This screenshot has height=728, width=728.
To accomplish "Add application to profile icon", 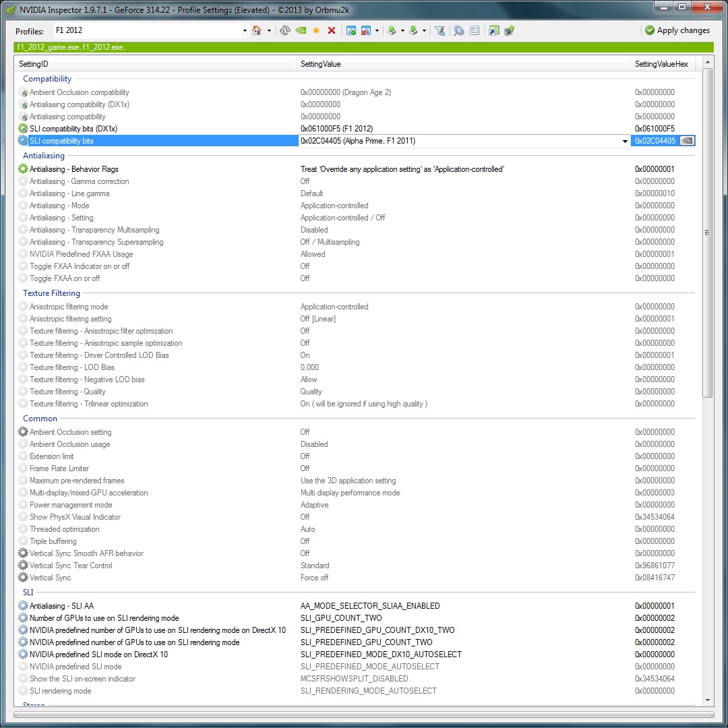I will (x=351, y=30).
